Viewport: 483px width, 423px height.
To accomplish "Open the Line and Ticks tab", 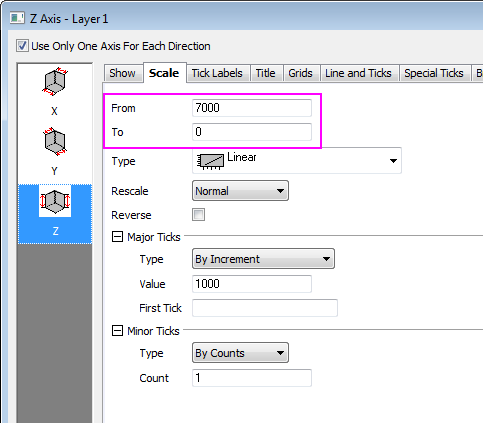I will 358,73.
